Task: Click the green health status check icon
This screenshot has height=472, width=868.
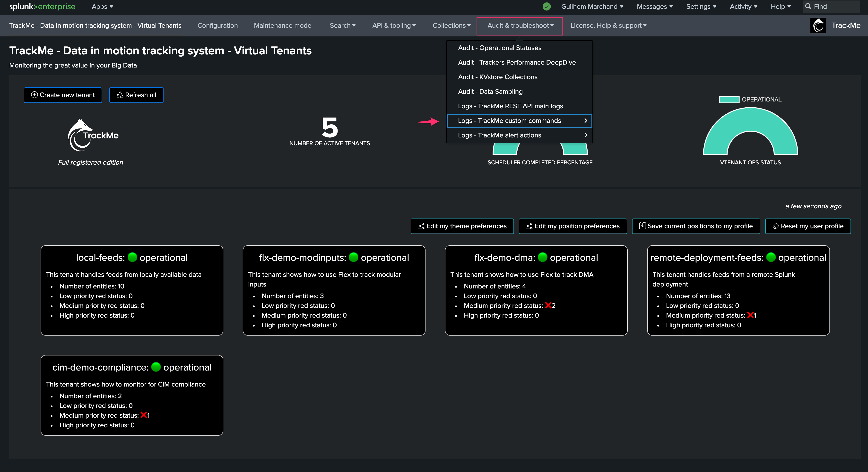Action: coord(547,6)
